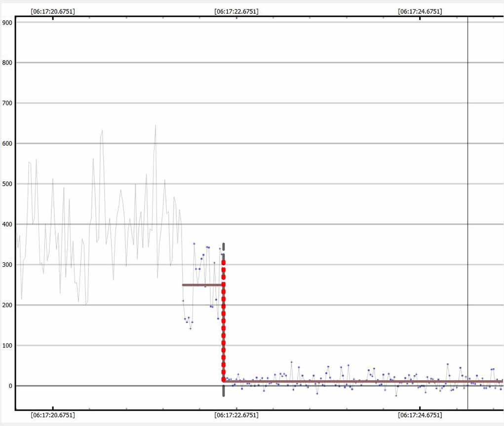This screenshot has width=504, height=426.
Task: Pick the 200 label on the y-axis
Action: pos(7,305)
